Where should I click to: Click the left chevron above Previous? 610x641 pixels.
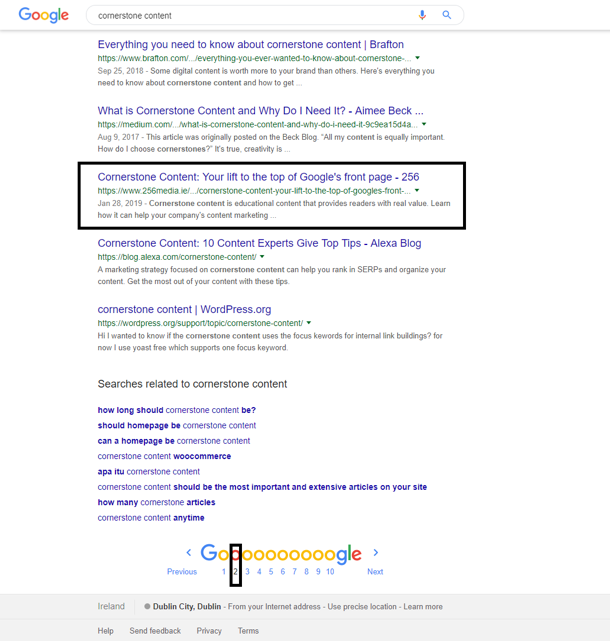(x=188, y=553)
